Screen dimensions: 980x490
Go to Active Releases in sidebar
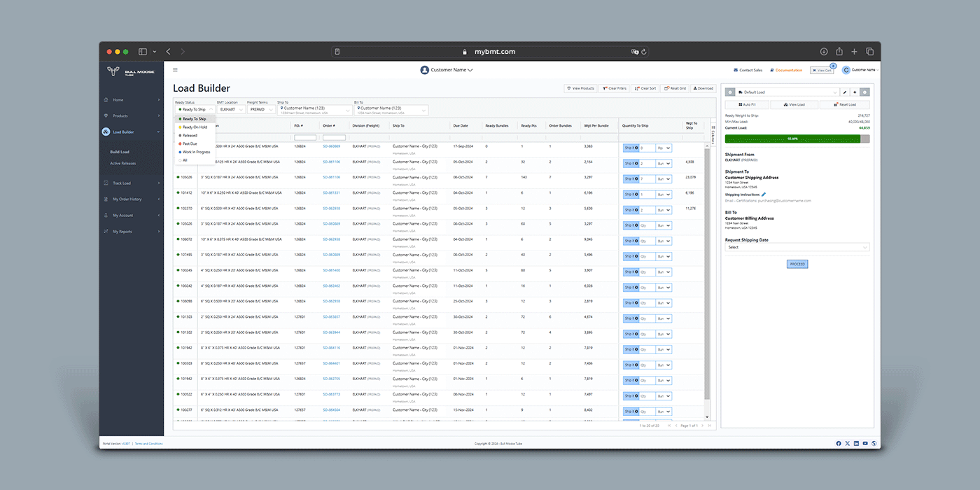[x=123, y=163]
